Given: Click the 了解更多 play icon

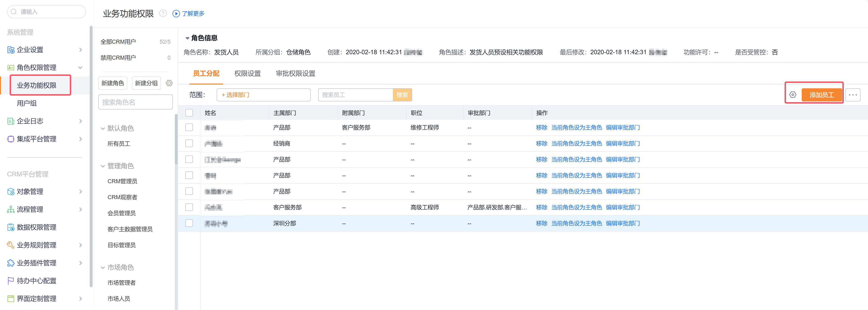Looking at the screenshot, I should (x=176, y=13).
